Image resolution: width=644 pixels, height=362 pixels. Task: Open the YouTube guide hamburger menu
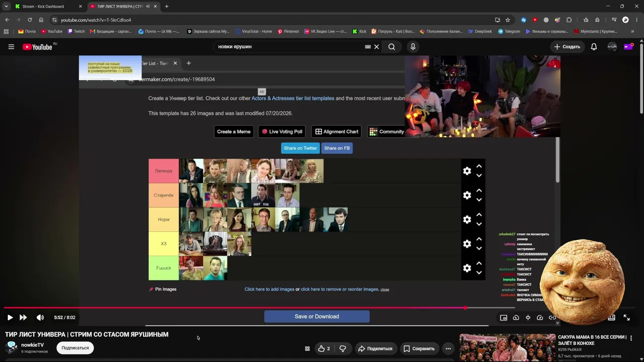click(x=11, y=47)
